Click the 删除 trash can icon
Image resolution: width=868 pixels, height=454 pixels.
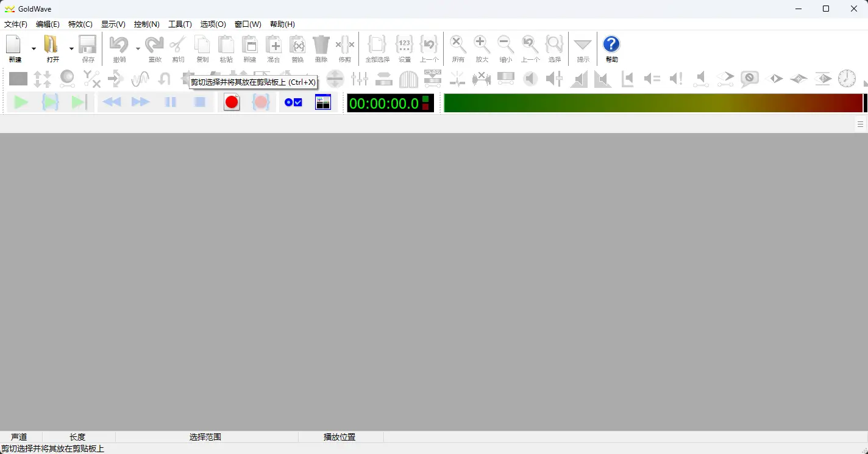pos(321,45)
